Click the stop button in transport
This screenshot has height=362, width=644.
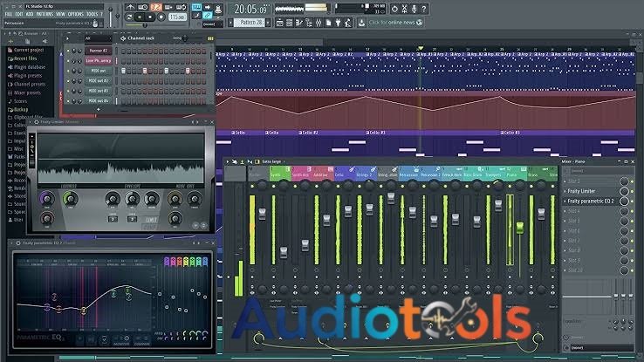click(x=150, y=17)
